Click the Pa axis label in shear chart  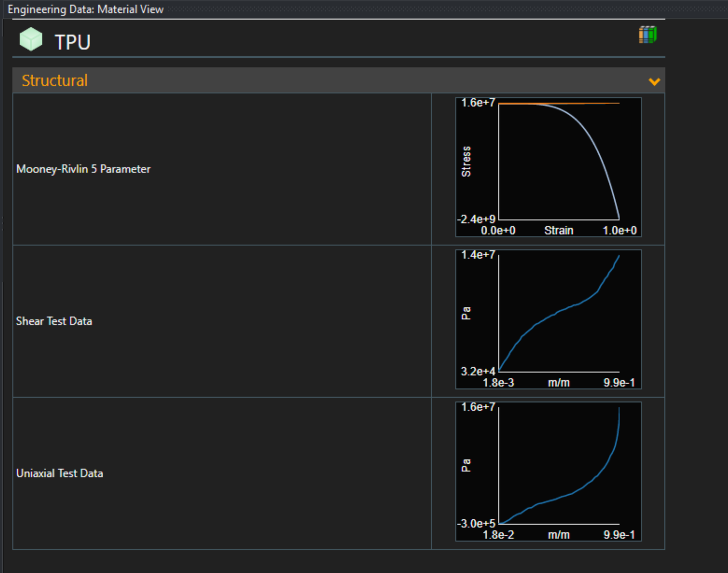466,313
